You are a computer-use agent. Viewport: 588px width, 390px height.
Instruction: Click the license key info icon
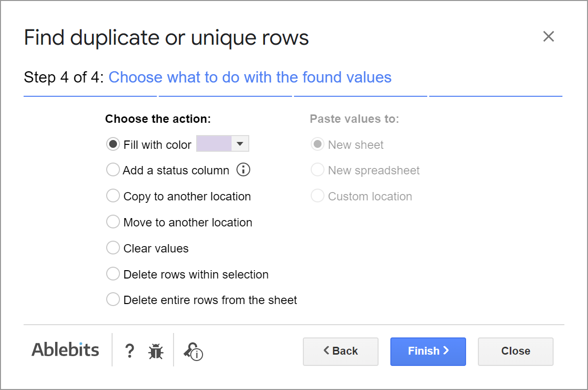pos(193,352)
